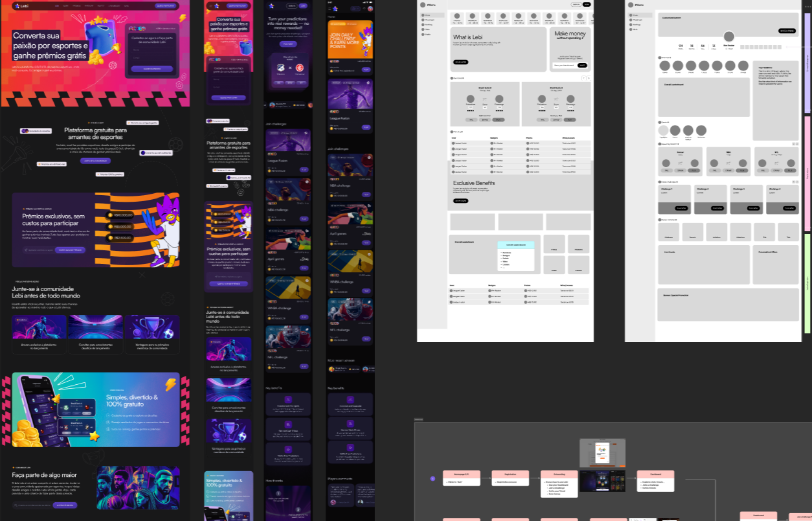Screen dimensions: 812x521
Task: Click blue button in 'Prêmios exclusivos' banner
Action: click(x=70, y=250)
